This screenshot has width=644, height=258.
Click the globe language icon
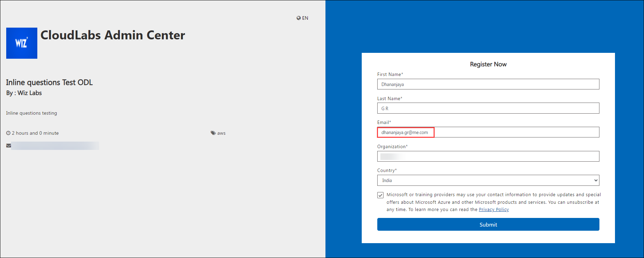[299, 18]
